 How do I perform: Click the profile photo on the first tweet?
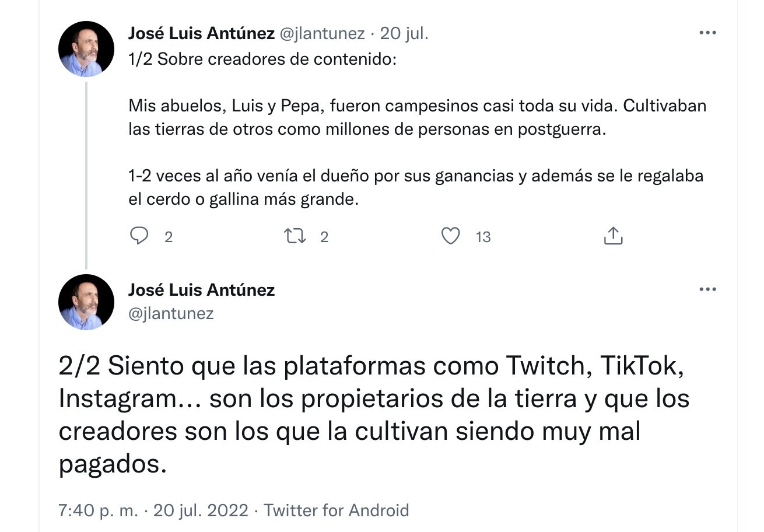(86, 49)
